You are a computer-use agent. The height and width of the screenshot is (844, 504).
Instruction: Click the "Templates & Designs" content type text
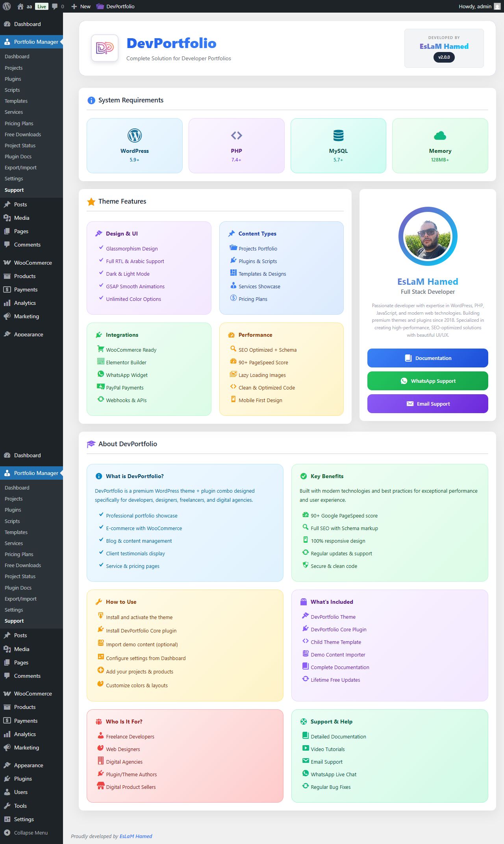click(262, 274)
